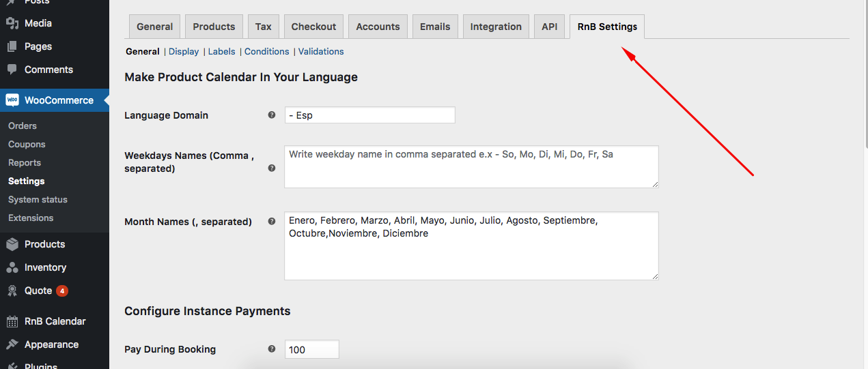Click help icon beside Pay During Booking
Viewport: 868px width, 369px height.
(x=272, y=349)
